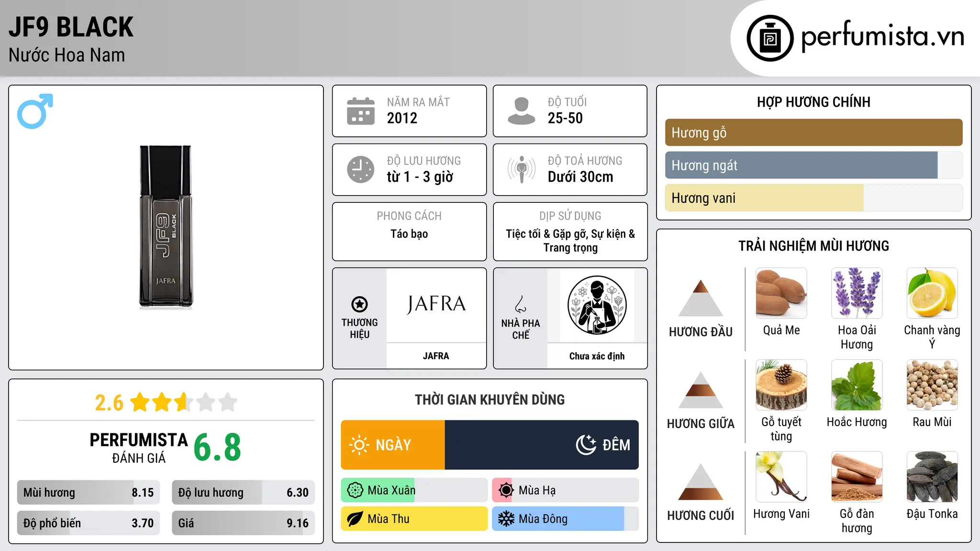
Task: Click the sillage value Dưới 30cm
Action: click(x=580, y=177)
